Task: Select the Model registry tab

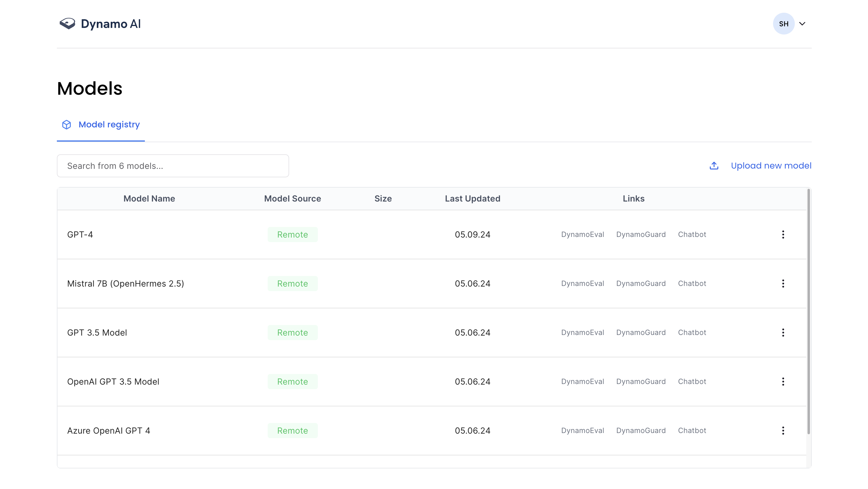Action: (101, 125)
